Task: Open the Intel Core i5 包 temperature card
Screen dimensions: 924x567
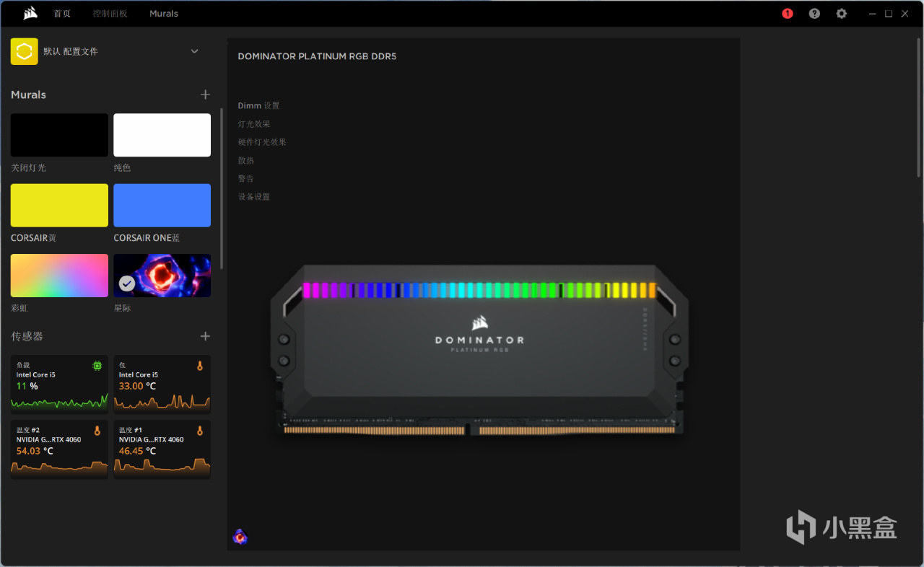Action: (162, 384)
